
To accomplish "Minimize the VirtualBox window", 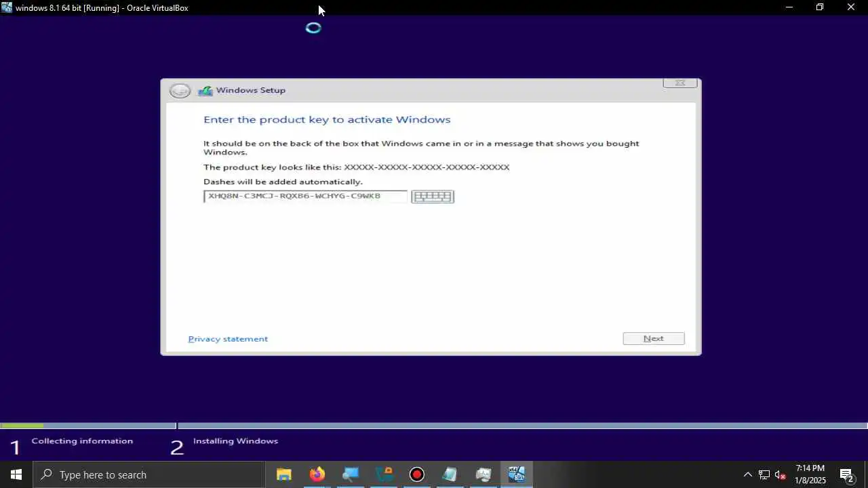I will pyautogui.click(x=789, y=7).
